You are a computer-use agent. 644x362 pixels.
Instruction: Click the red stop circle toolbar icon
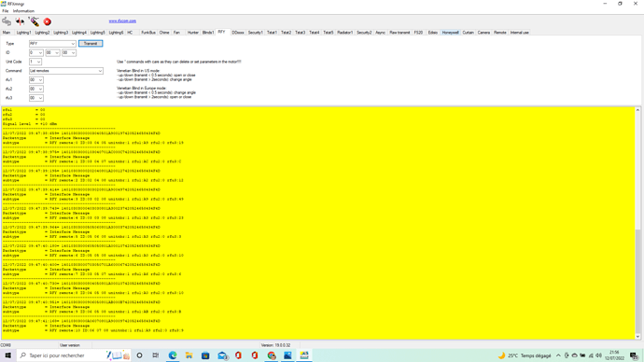click(48, 21)
